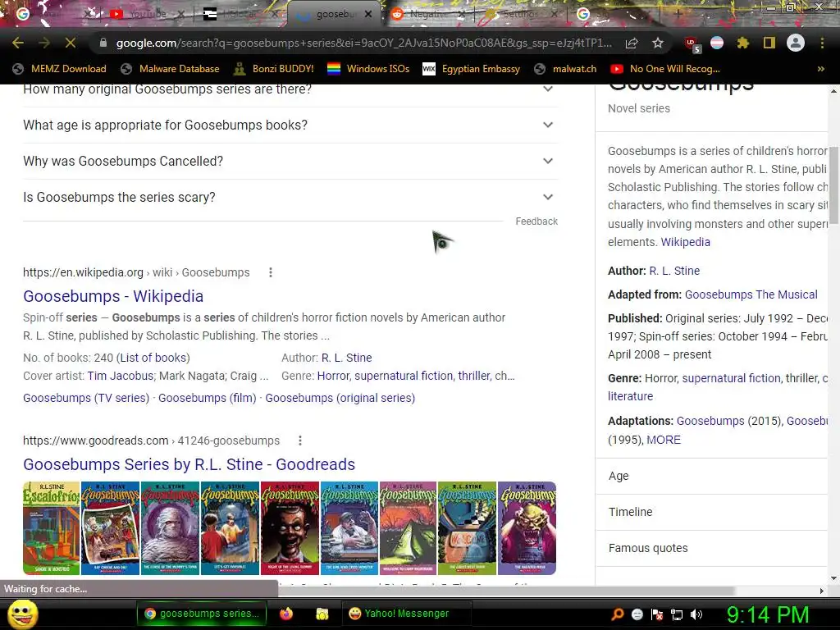
Task: Show more bookmarks via the chevron
Action: 820,69
